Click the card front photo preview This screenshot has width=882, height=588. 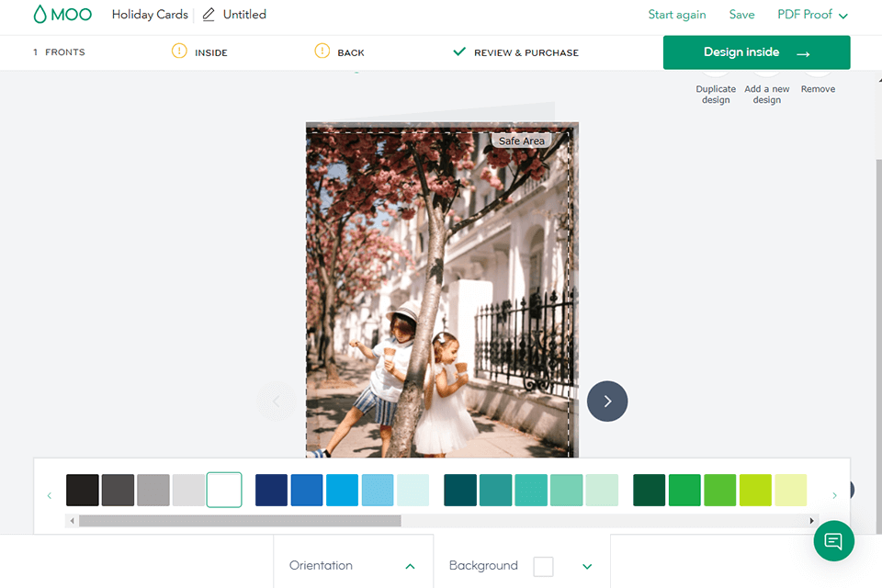pyautogui.click(x=442, y=289)
